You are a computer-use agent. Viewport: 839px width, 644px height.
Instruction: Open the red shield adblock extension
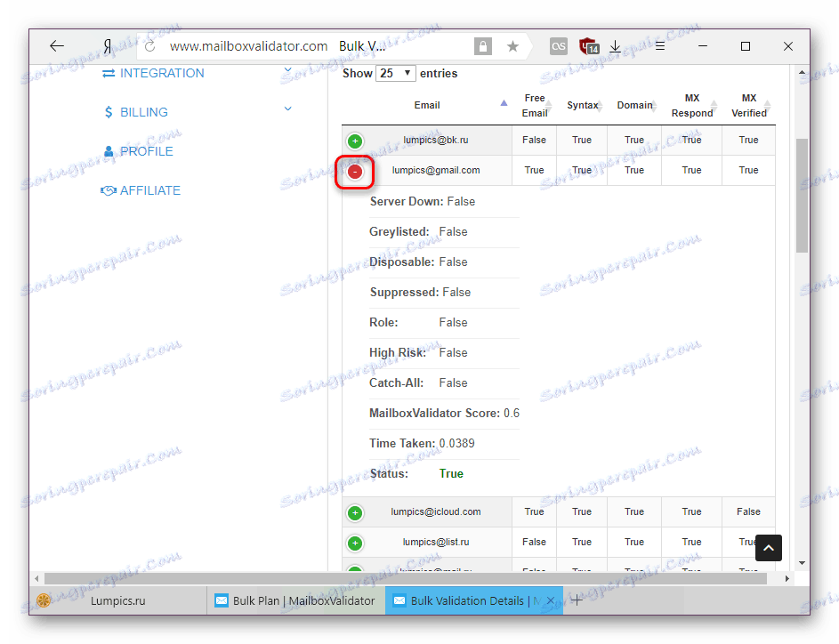pyautogui.click(x=589, y=46)
